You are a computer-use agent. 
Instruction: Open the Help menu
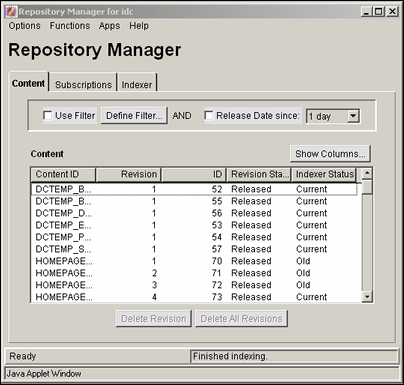point(139,26)
